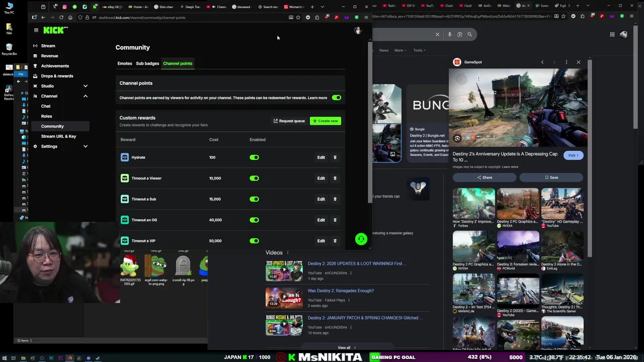Share the GameSpot image

click(485, 177)
